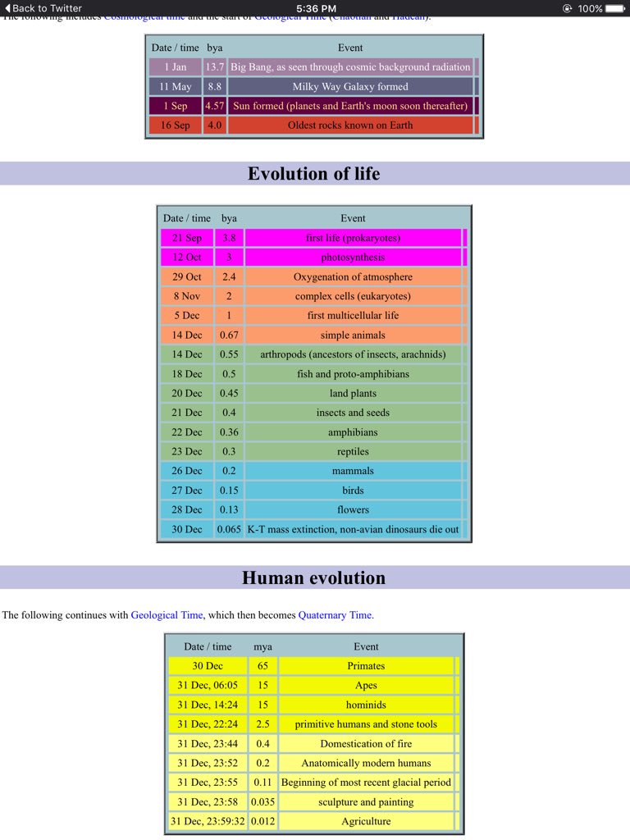This screenshot has height=840, width=630.
Task: Select the Milky Way Galaxy formed cell
Action: [350, 86]
